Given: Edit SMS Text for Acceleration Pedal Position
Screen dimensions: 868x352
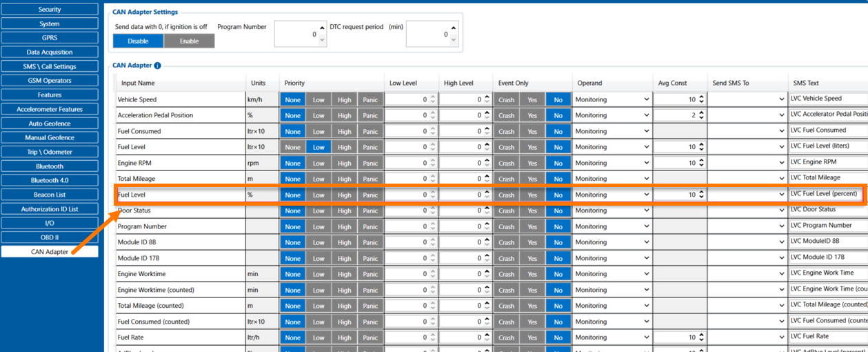Looking at the screenshot, I should pyautogui.click(x=827, y=115).
